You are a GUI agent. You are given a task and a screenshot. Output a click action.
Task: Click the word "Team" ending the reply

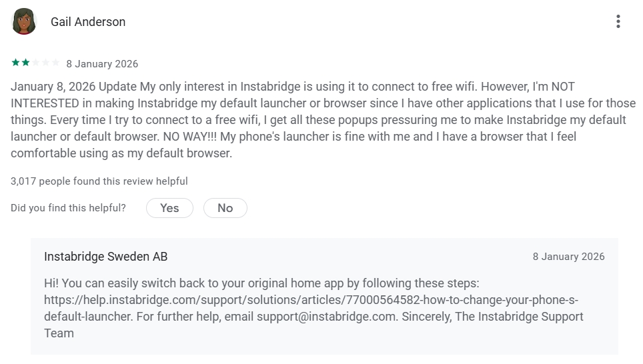pyautogui.click(x=59, y=333)
